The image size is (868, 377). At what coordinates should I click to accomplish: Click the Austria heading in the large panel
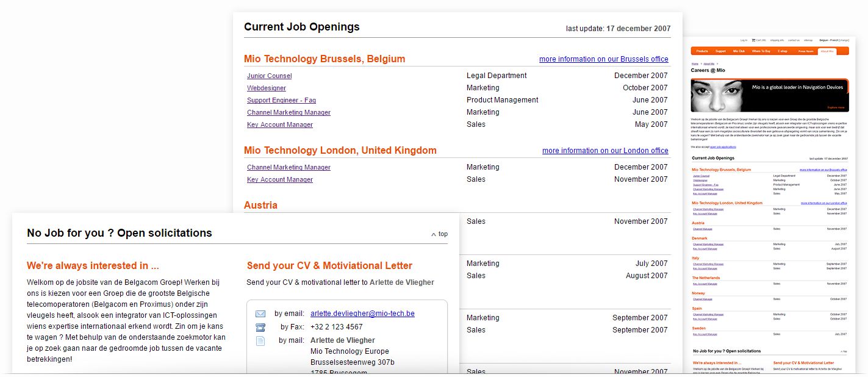click(260, 205)
